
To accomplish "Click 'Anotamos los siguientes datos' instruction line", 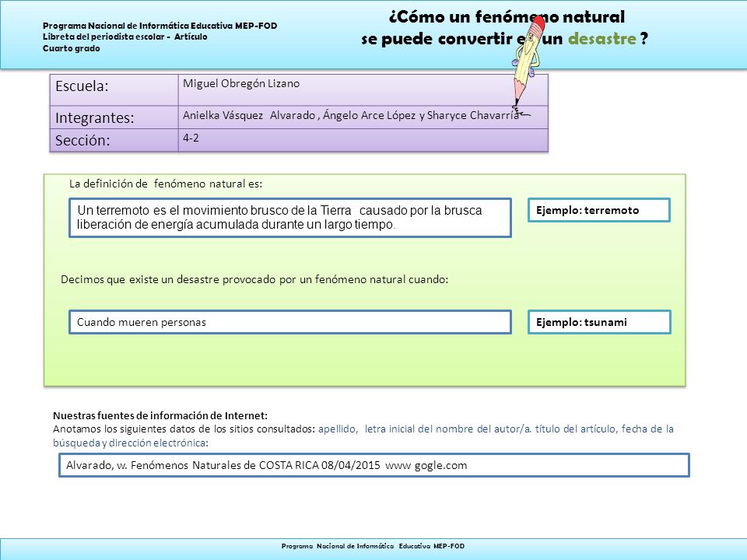I will click(184, 429).
